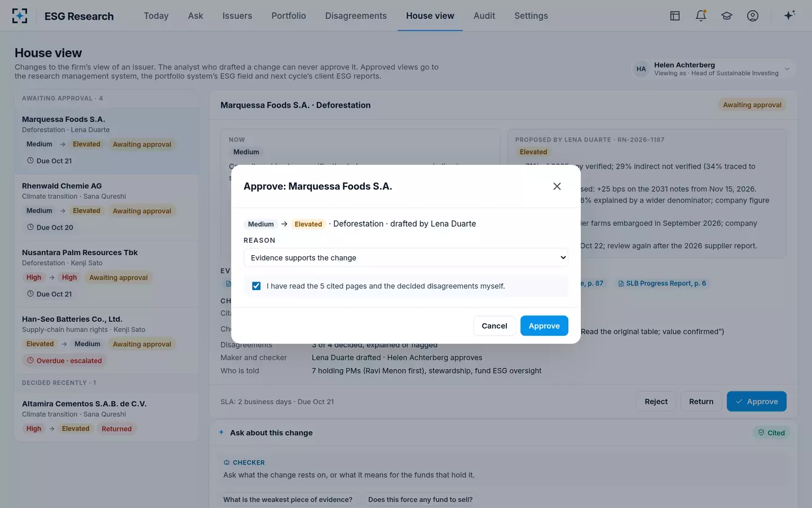Screen dimensions: 812x508
Task: Go to the Audit tab
Action: coord(484,16)
